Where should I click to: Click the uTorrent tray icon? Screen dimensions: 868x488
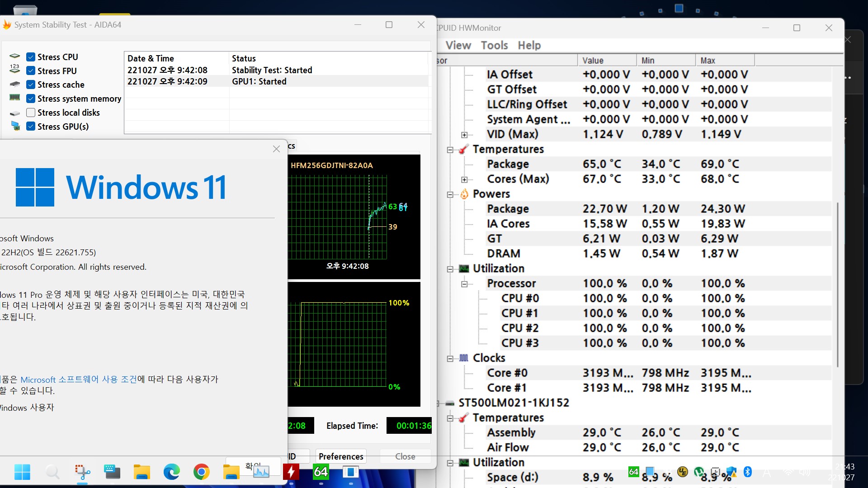[699, 472]
